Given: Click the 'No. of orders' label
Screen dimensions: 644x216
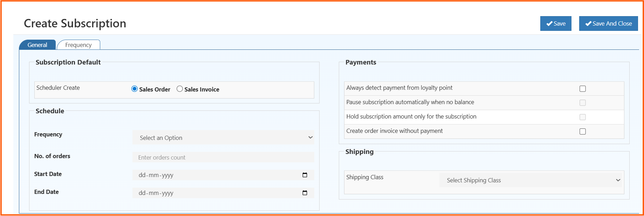Looking at the screenshot, I should (x=52, y=156).
